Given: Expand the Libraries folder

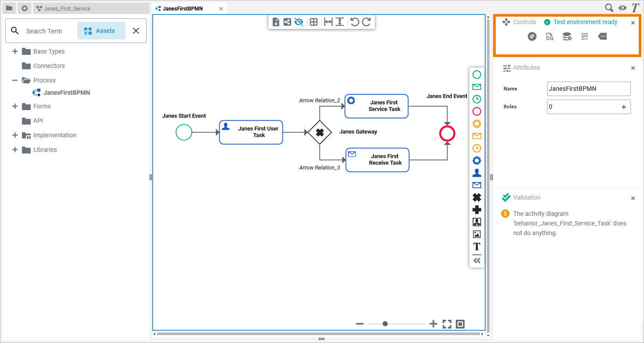Looking at the screenshot, I should tap(15, 150).
